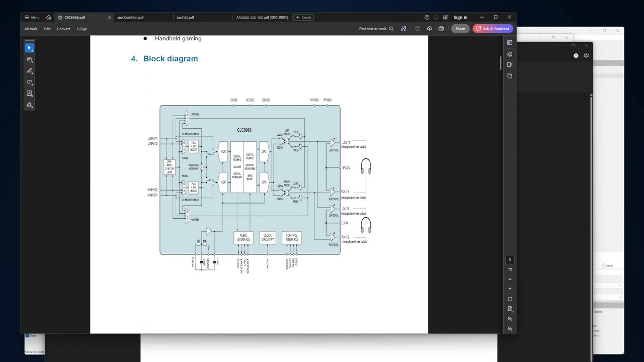The width and height of the screenshot is (644, 362).
Task: Click the Print icon
Action: [441, 29]
